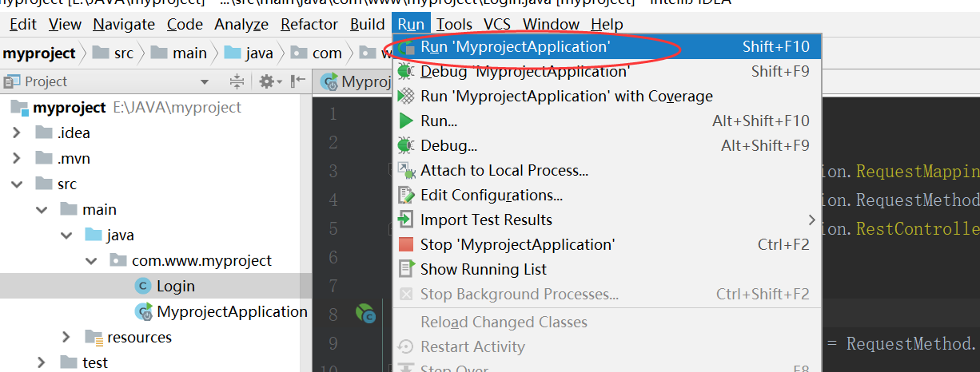Viewport: 980px width, 372px height.
Task: Click Edit Configurations icon
Action: point(406,196)
